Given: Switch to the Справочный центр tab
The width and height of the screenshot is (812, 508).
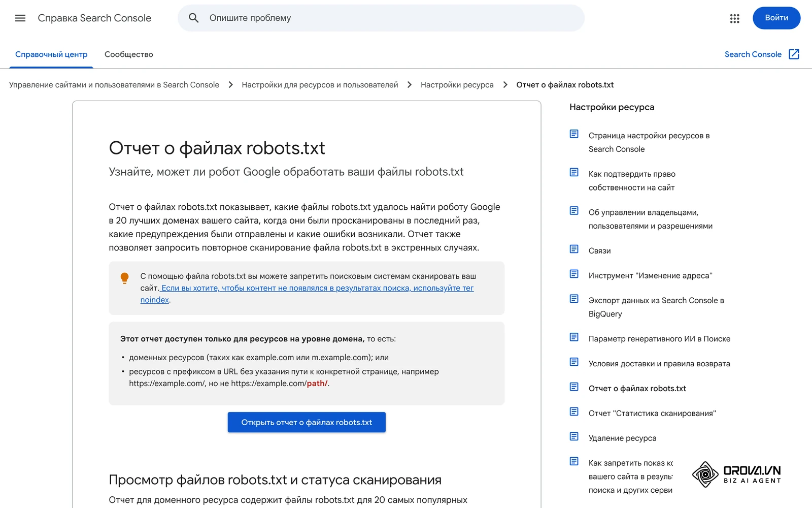Looking at the screenshot, I should coord(51,54).
